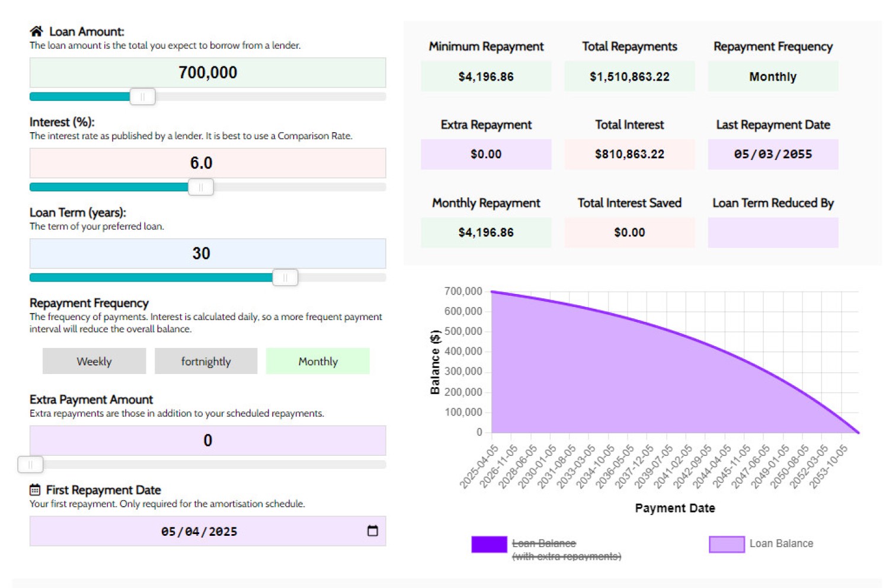Click the dark purple legend color box
The image size is (889, 588).
(x=489, y=544)
